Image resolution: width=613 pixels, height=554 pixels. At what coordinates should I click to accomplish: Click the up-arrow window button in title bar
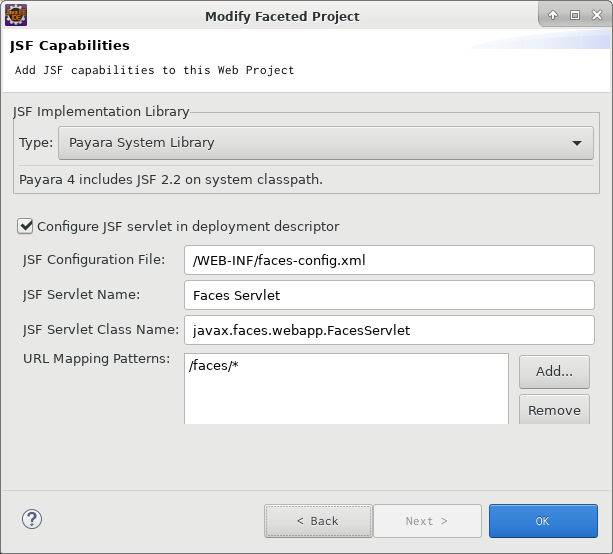(552, 15)
